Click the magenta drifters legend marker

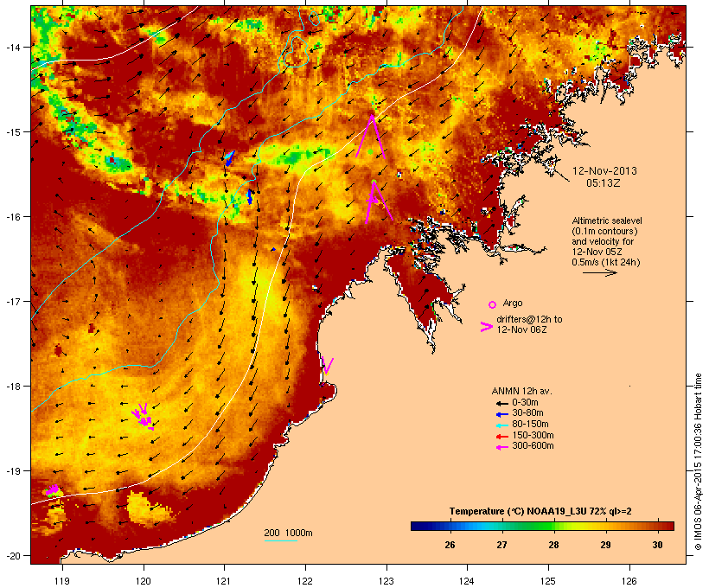[x=487, y=327]
